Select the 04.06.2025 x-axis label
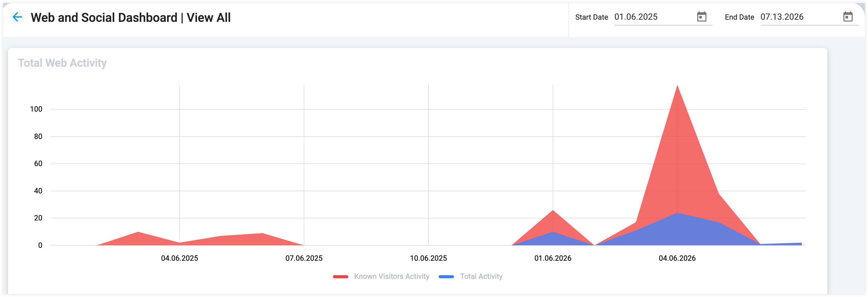 pos(180,258)
